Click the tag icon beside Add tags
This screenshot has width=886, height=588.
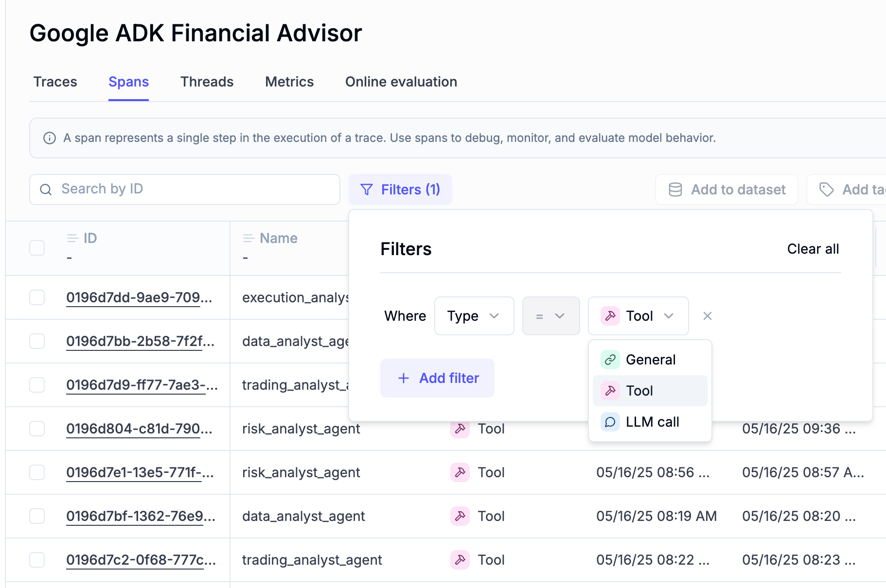[826, 190]
